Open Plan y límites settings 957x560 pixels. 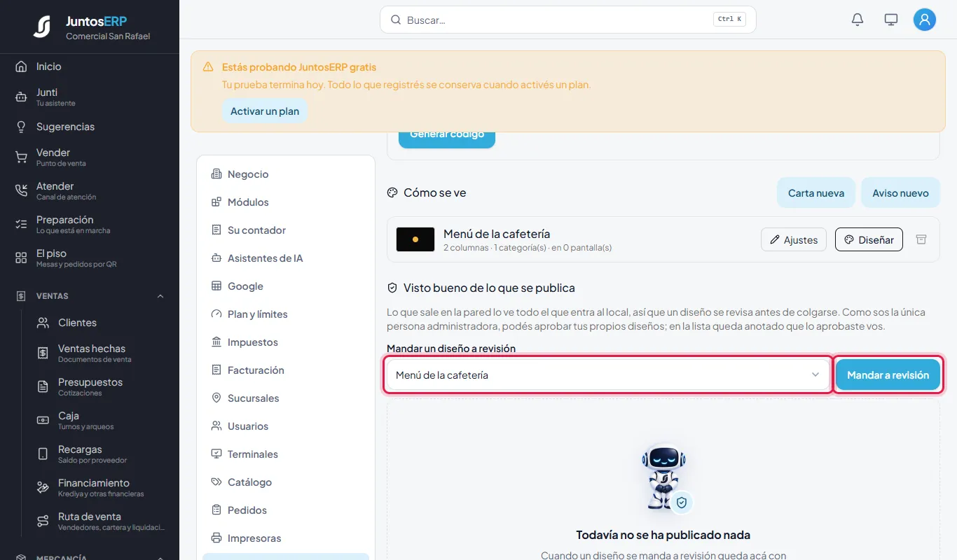pos(286,314)
